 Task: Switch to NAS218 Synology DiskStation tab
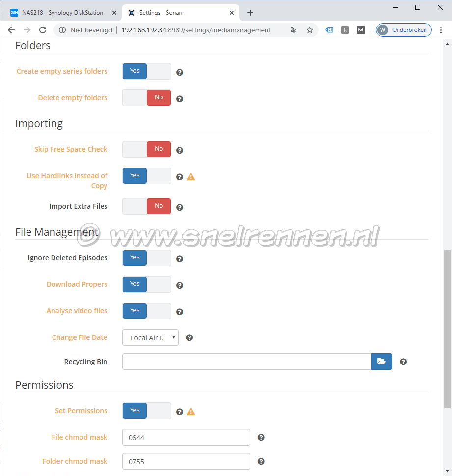click(x=62, y=13)
